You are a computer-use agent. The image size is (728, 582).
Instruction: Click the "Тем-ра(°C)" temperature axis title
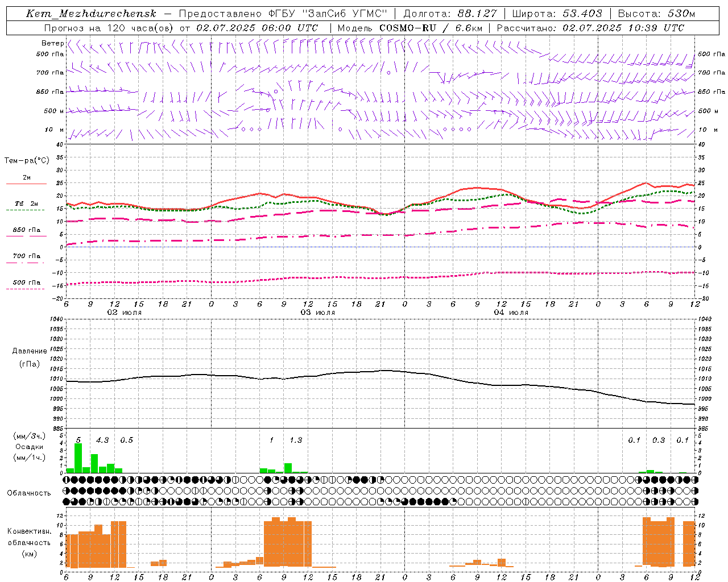27,161
